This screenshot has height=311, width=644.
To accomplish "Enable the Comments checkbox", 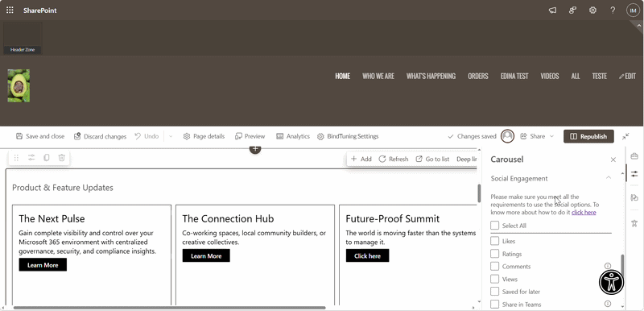I will pos(495,266).
